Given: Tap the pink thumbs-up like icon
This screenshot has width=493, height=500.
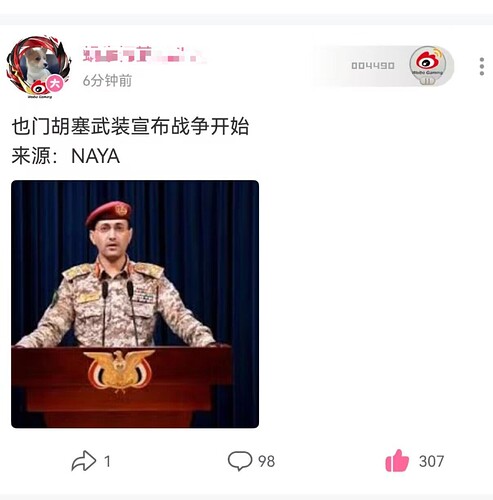Looking at the screenshot, I should (397, 460).
